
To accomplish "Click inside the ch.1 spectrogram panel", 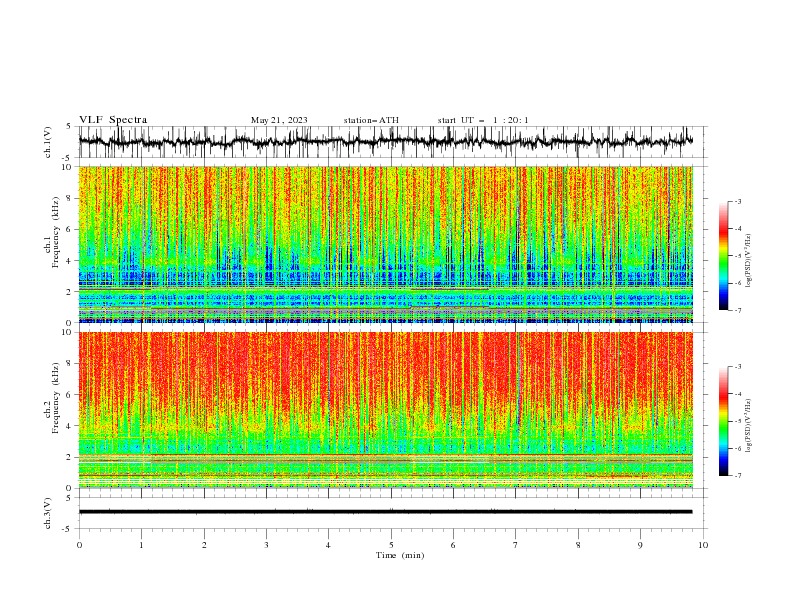I will click(x=385, y=244).
